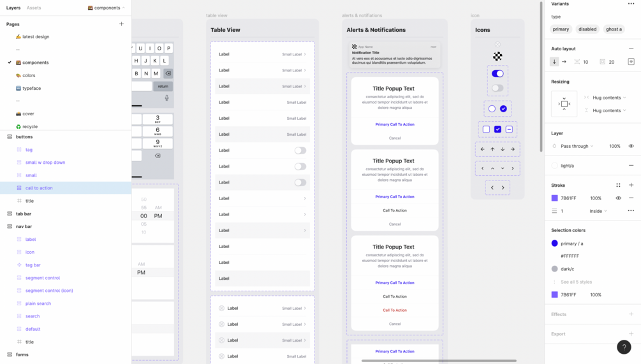The image size is (641, 364).
Task: Open alignment and padding settings icon
Action: click(631, 62)
